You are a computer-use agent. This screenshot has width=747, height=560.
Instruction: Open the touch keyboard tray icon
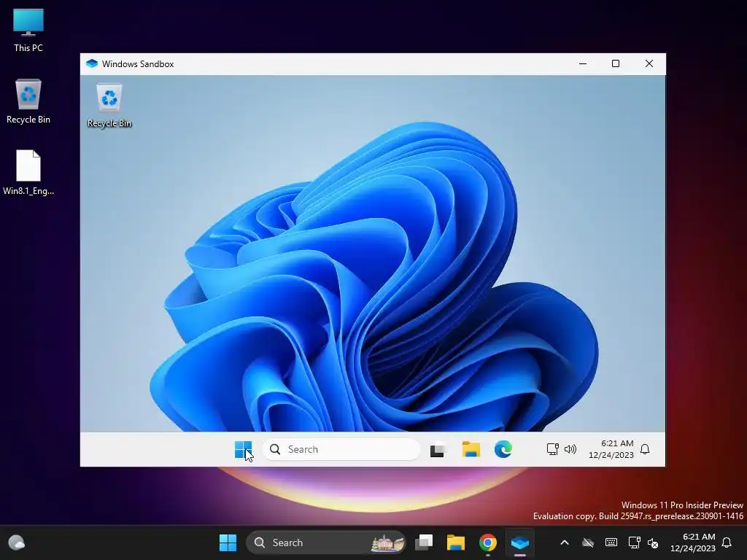[x=611, y=542]
